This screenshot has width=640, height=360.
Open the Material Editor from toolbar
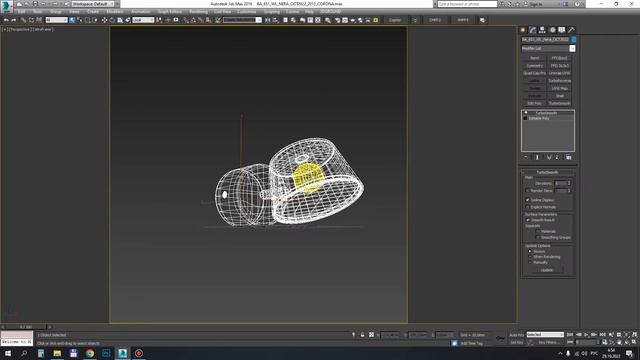tap(328, 20)
